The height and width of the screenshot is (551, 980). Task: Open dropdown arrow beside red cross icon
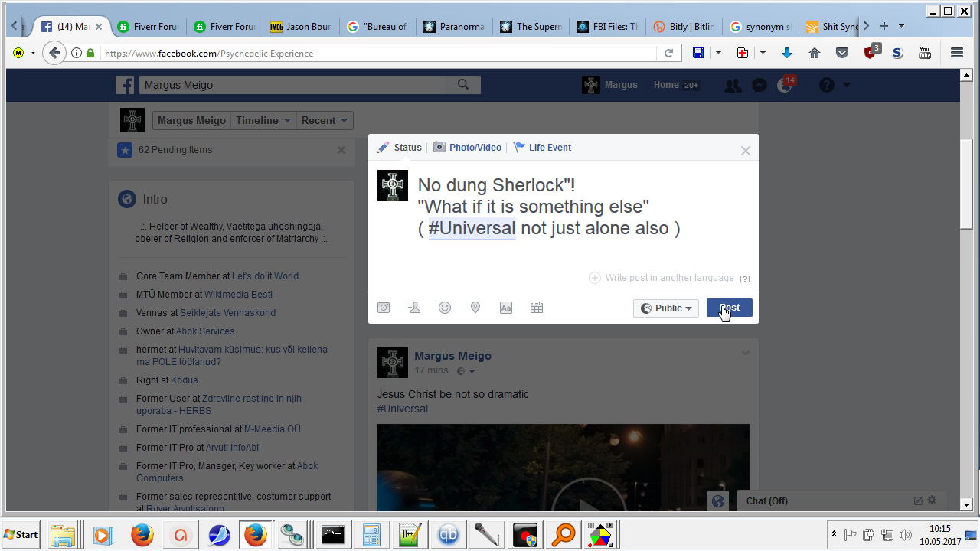[763, 53]
